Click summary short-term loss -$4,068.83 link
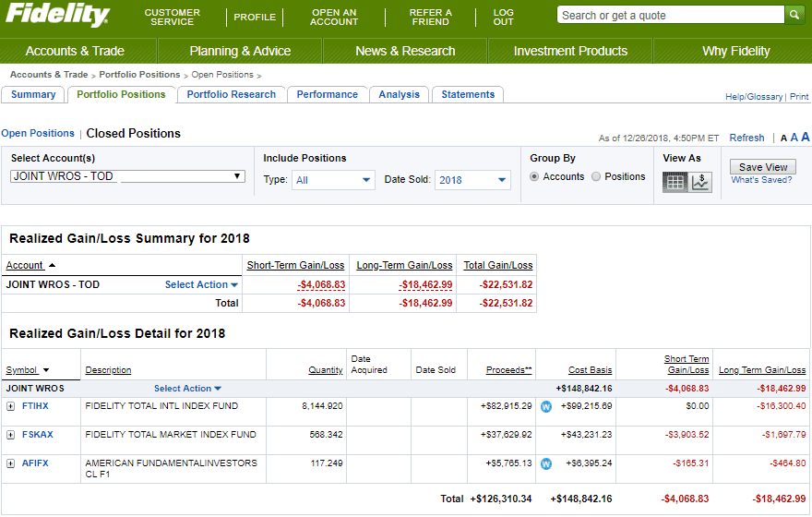 point(321,285)
